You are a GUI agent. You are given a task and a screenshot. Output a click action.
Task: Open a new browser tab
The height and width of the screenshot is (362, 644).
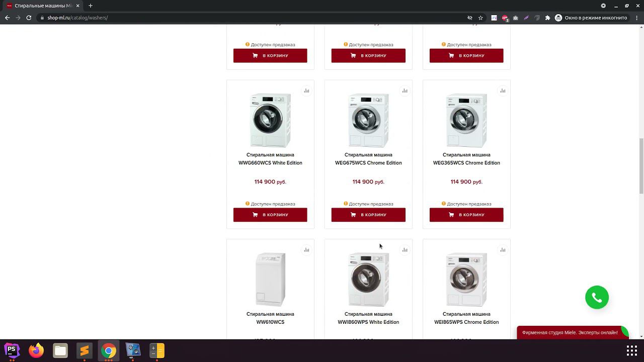coord(91,6)
